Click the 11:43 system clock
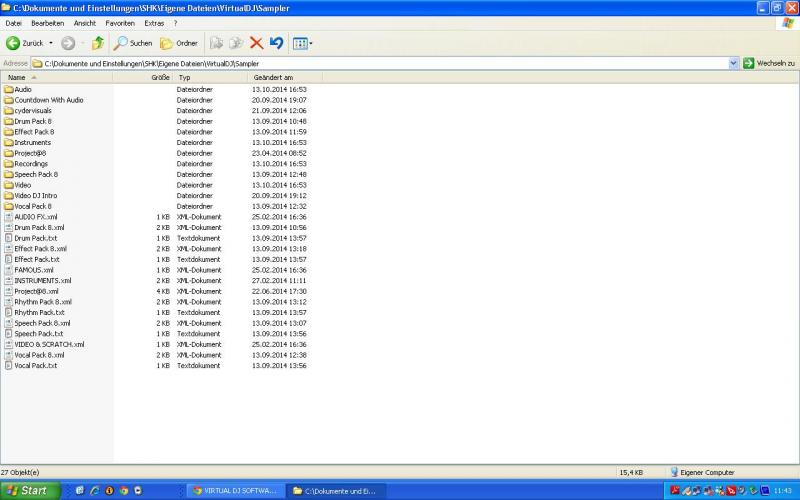This screenshot has width=800, height=500. (x=782, y=491)
